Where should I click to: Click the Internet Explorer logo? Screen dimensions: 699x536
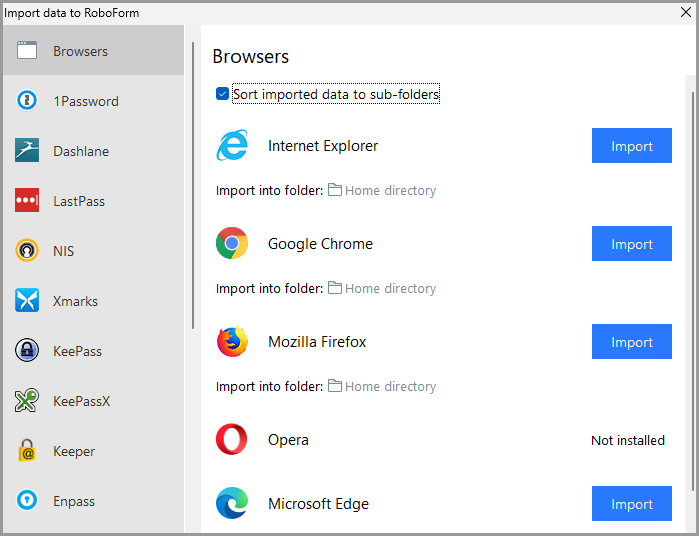[232, 145]
